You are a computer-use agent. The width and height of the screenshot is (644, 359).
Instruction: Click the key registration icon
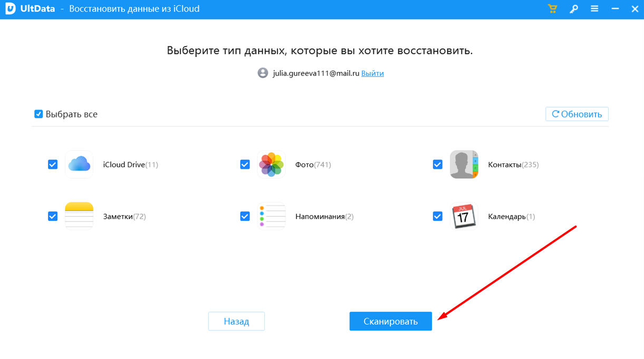[x=573, y=9]
